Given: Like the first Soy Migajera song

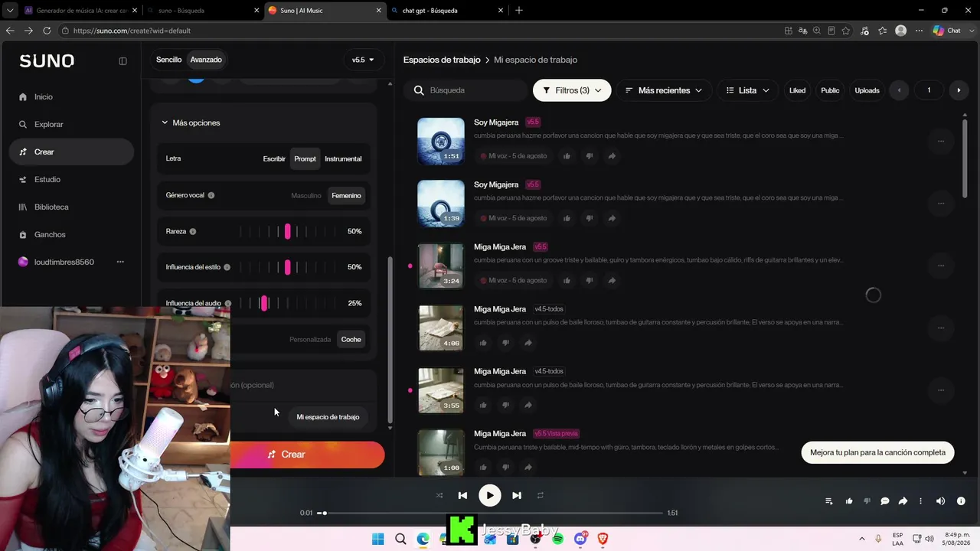Looking at the screenshot, I should point(567,156).
